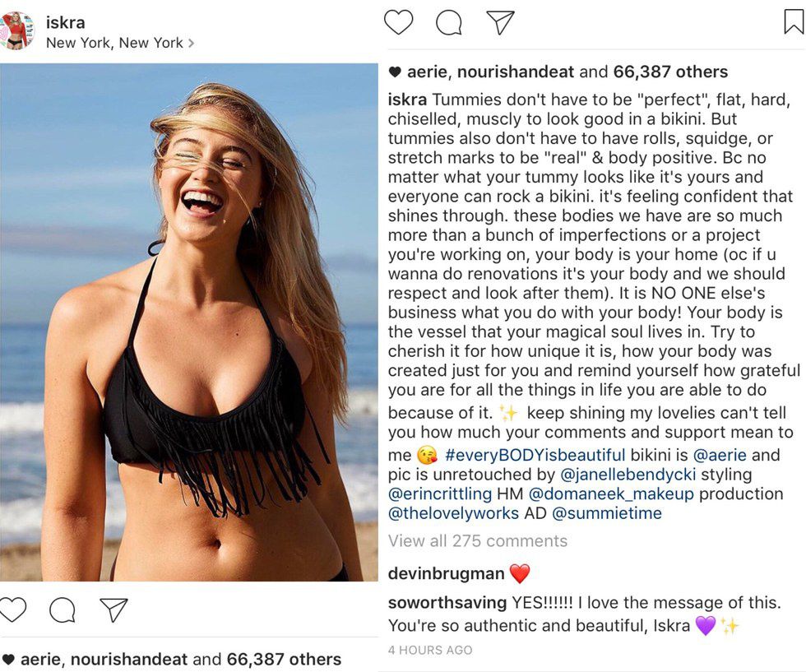Visit the @aerie mention in the caption
The width and height of the screenshot is (806, 672).
point(714,455)
